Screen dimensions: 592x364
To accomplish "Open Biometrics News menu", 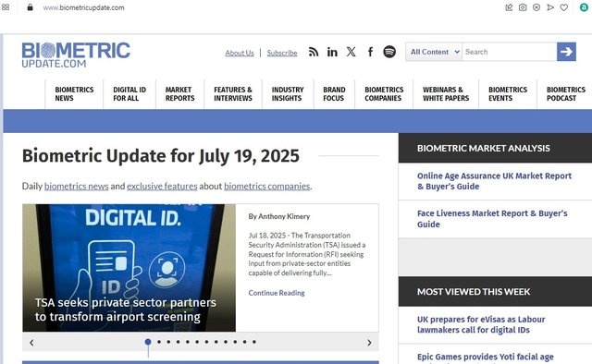I will coord(74,94).
